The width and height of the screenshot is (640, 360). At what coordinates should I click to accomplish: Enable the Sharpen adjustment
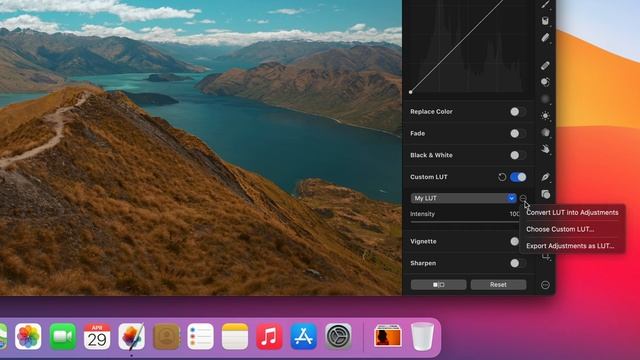coord(518,263)
